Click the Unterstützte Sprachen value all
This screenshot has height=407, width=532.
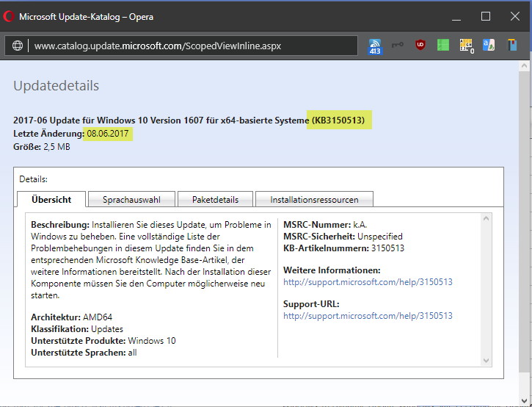pyautogui.click(x=132, y=353)
